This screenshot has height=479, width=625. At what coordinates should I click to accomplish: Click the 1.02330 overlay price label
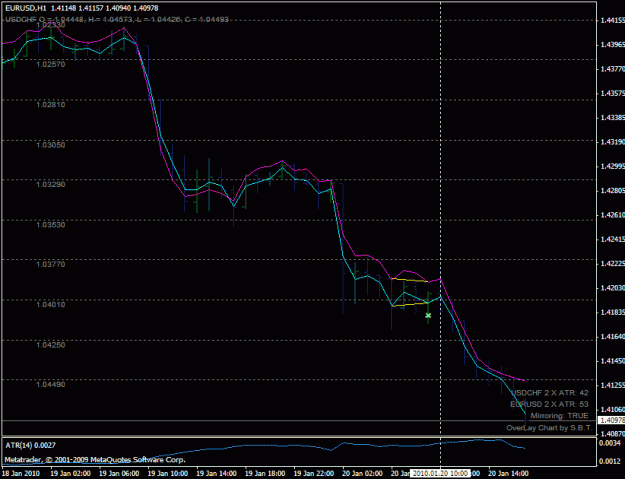tap(51, 25)
